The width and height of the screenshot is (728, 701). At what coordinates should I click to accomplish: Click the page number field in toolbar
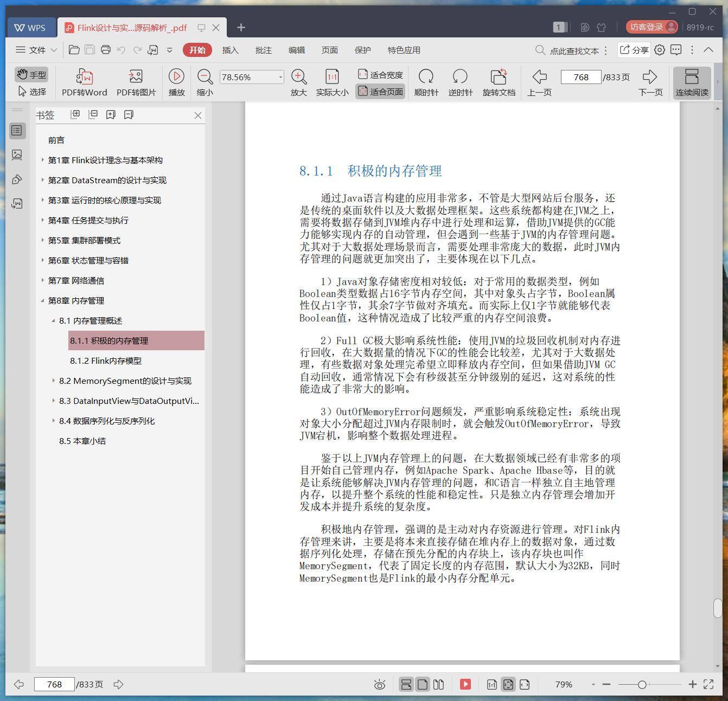[580, 77]
